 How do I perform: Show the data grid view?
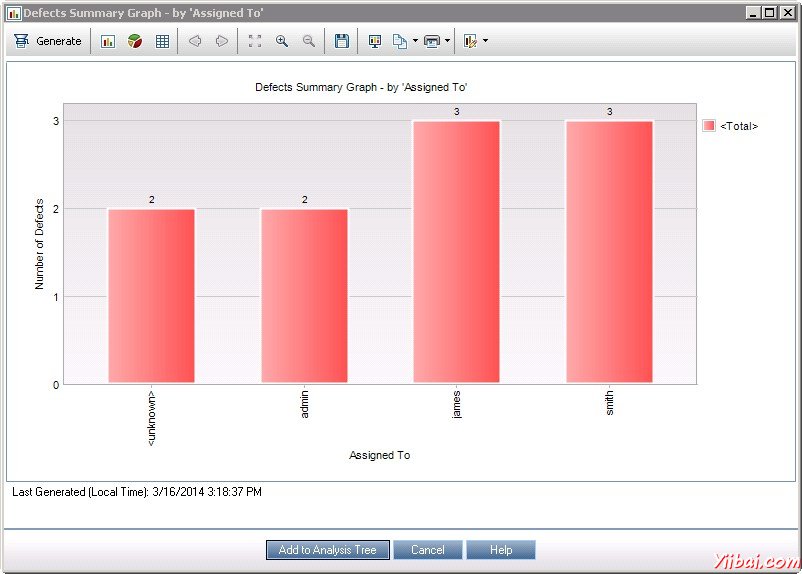coord(162,41)
